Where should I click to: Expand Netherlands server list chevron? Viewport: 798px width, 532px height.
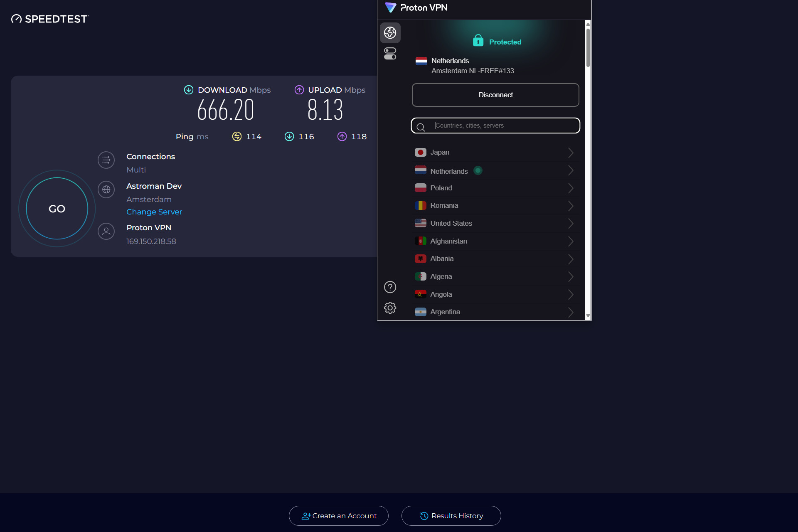pos(571,170)
